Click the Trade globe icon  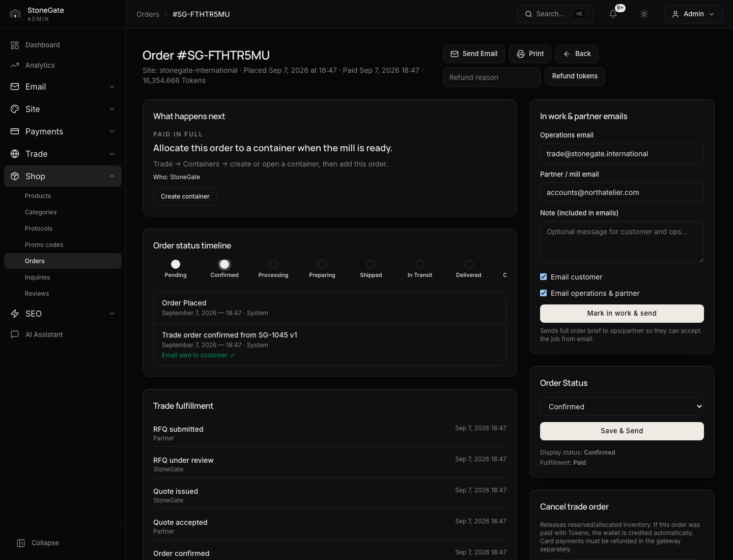(x=15, y=154)
